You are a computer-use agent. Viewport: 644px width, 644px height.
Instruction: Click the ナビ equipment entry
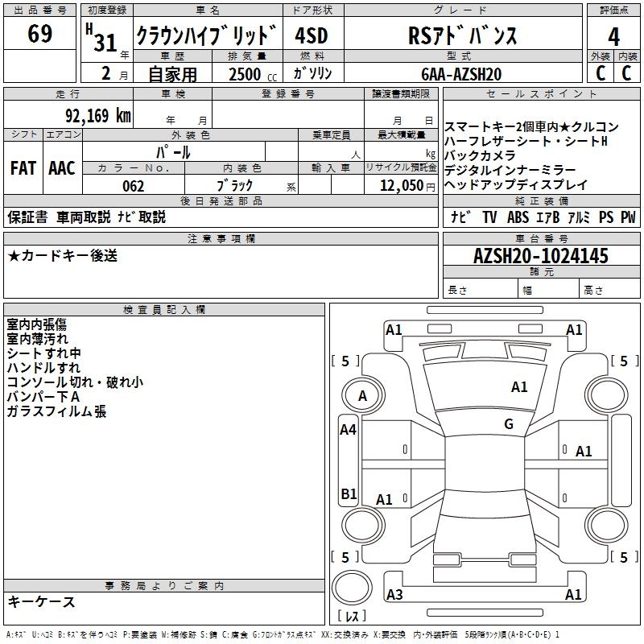point(460,217)
